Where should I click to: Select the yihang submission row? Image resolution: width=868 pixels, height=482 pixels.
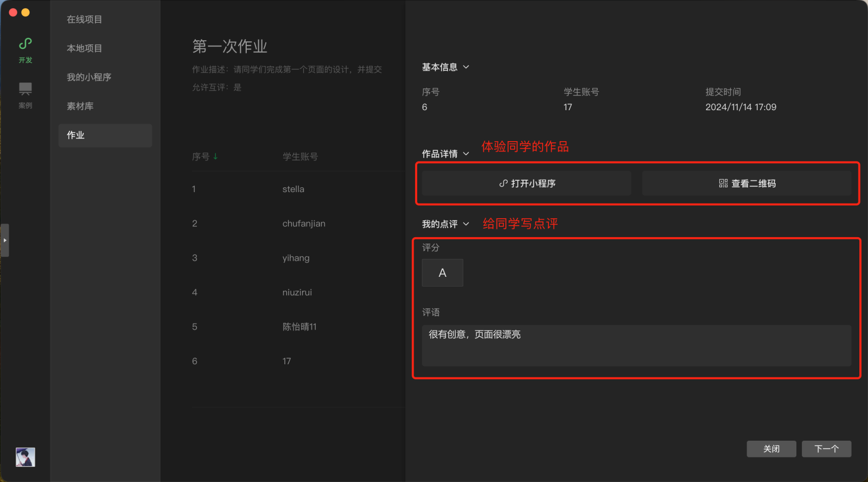tap(298, 258)
